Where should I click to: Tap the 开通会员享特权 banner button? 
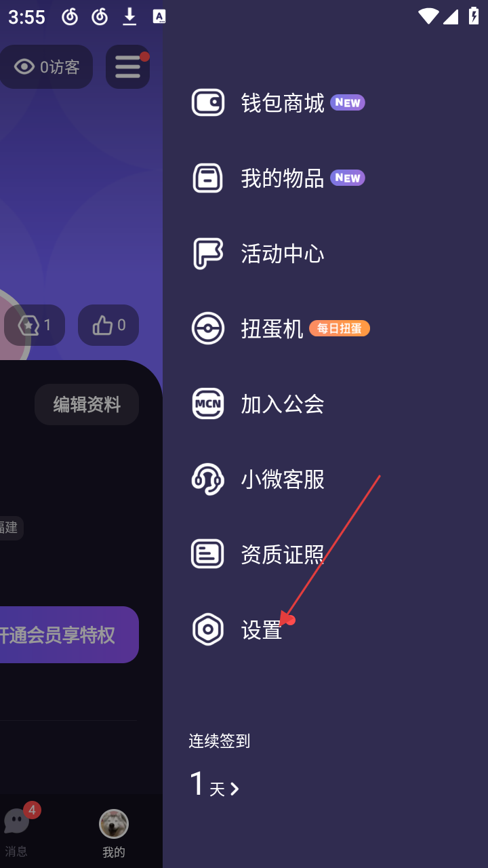pyautogui.click(x=69, y=635)
